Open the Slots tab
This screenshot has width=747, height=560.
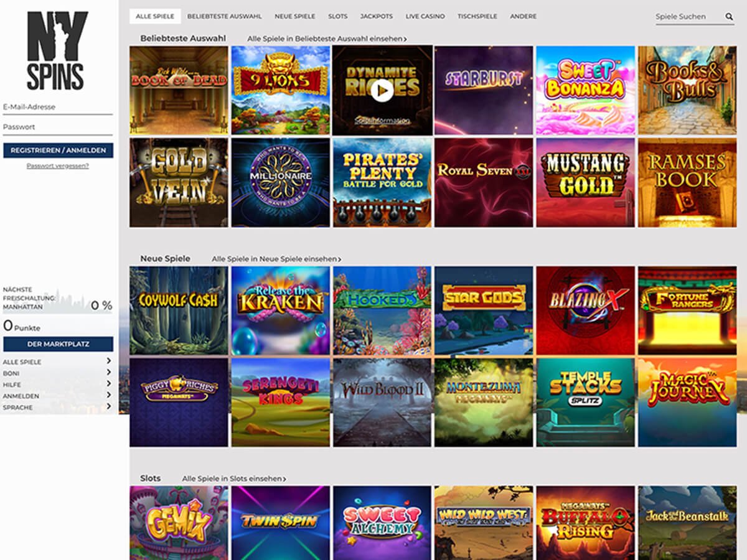(x=338, y=16)
